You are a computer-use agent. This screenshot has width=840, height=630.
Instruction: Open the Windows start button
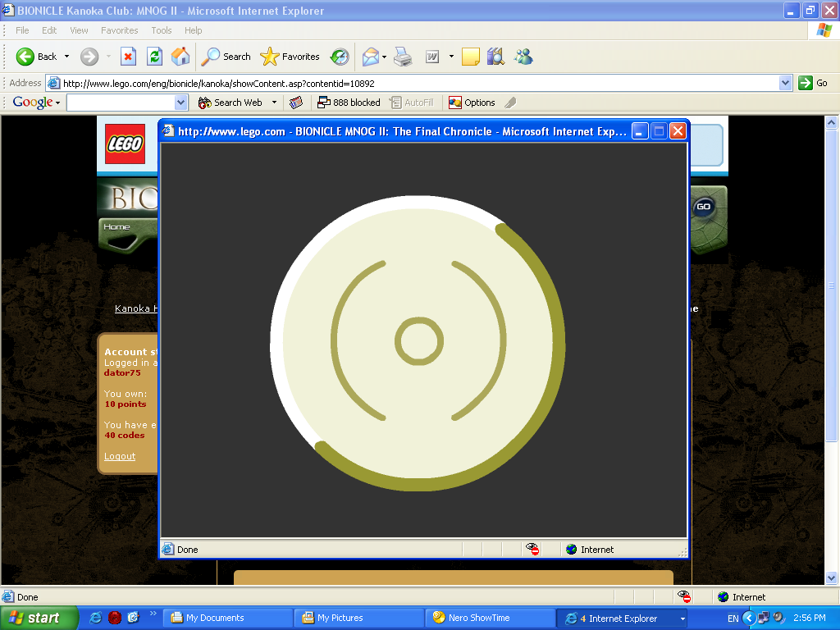39,618
